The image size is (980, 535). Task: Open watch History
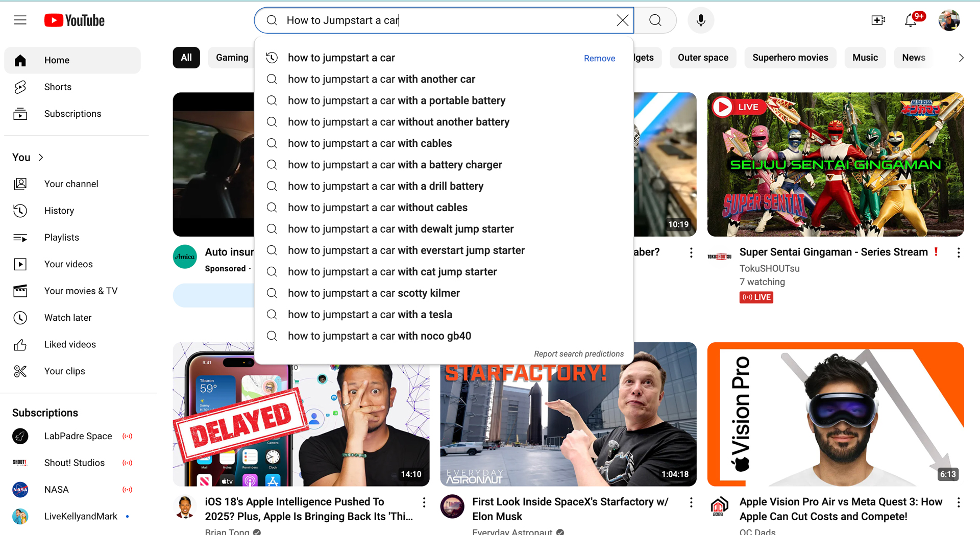[72, 211]
